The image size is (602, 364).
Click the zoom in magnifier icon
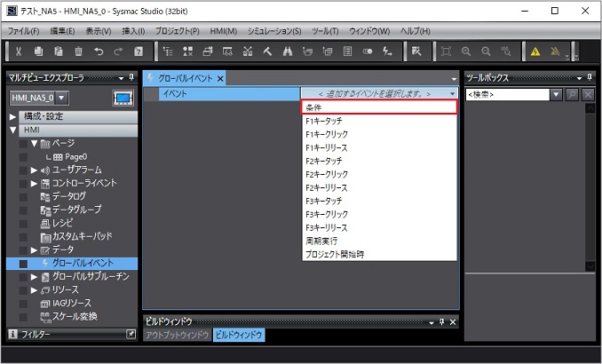[x=466, y=52]
